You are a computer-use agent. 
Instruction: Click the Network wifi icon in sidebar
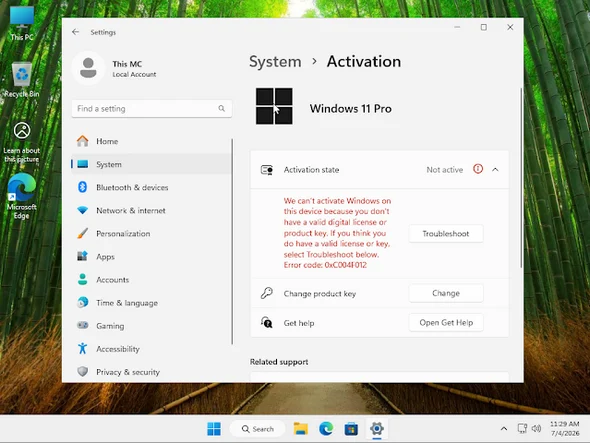(x=82, y=210)
